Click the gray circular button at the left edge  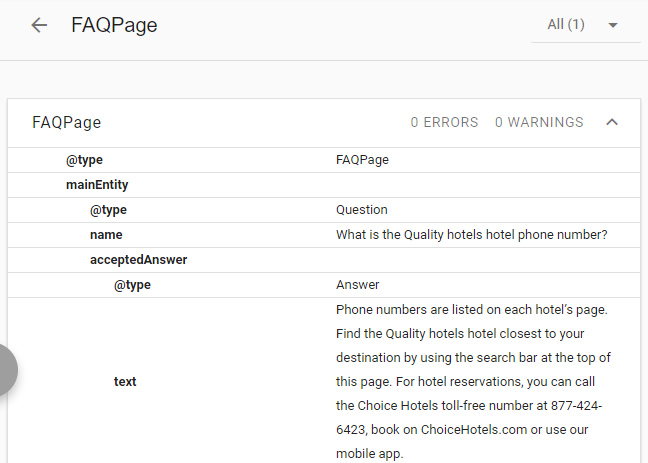coord(6,370)
